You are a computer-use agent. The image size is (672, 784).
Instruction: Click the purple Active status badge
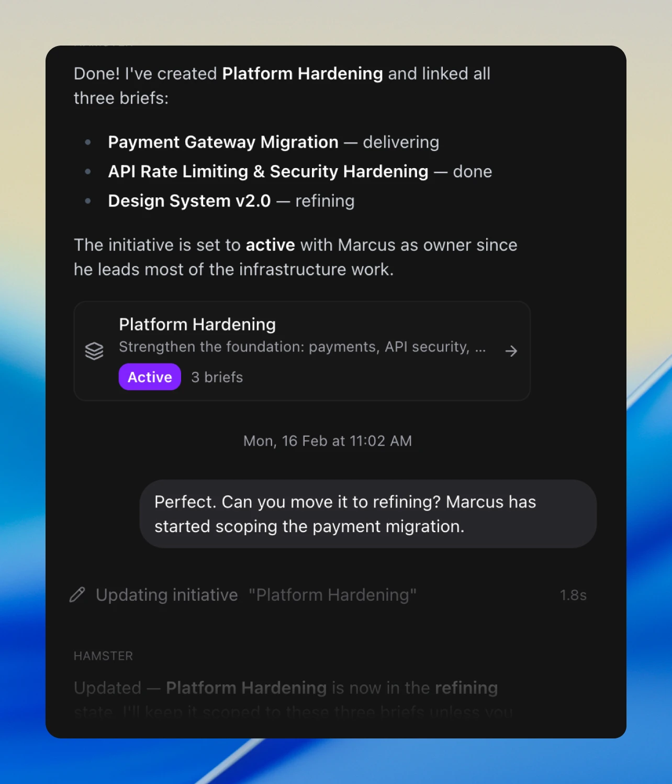[x=150, y=377]
